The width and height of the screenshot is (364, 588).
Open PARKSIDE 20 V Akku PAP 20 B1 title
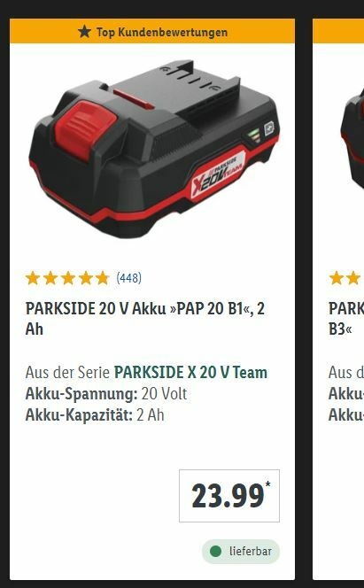pyautogui.click(x=145, y=319)
